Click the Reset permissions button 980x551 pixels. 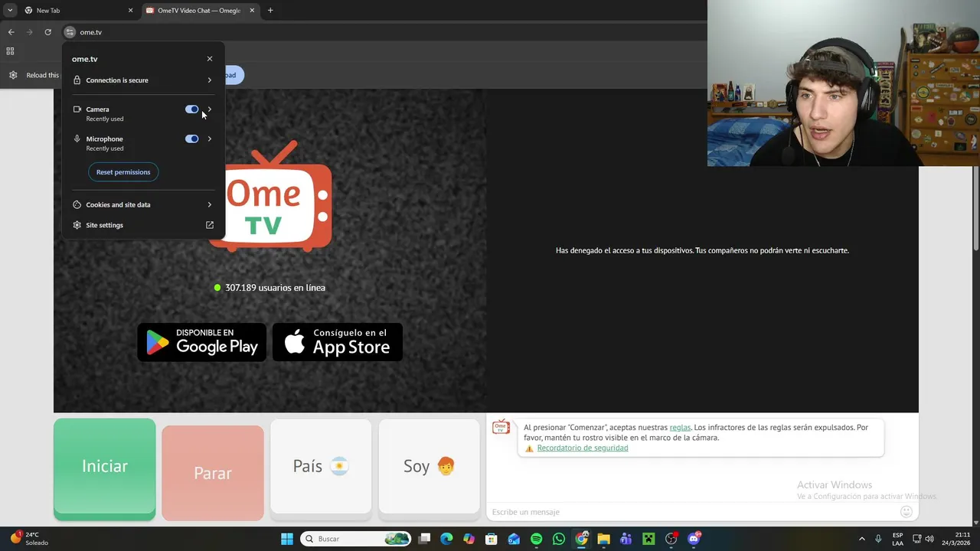click(123, 172)
